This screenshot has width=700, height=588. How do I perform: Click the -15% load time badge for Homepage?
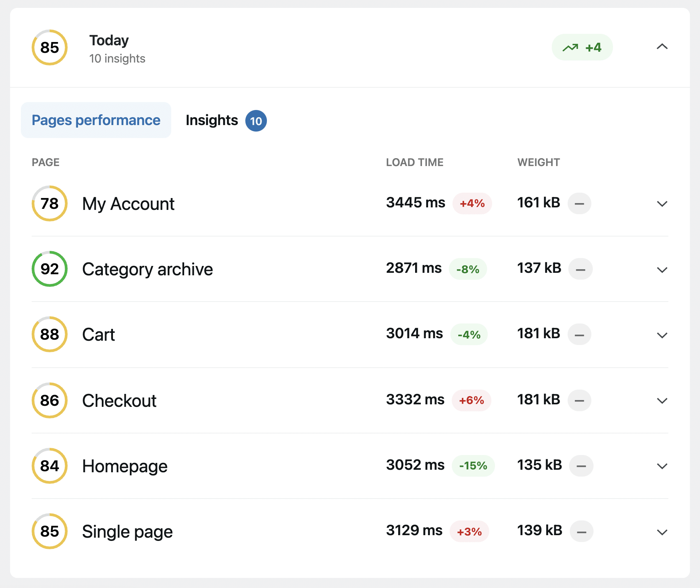[x=473, y=465]
